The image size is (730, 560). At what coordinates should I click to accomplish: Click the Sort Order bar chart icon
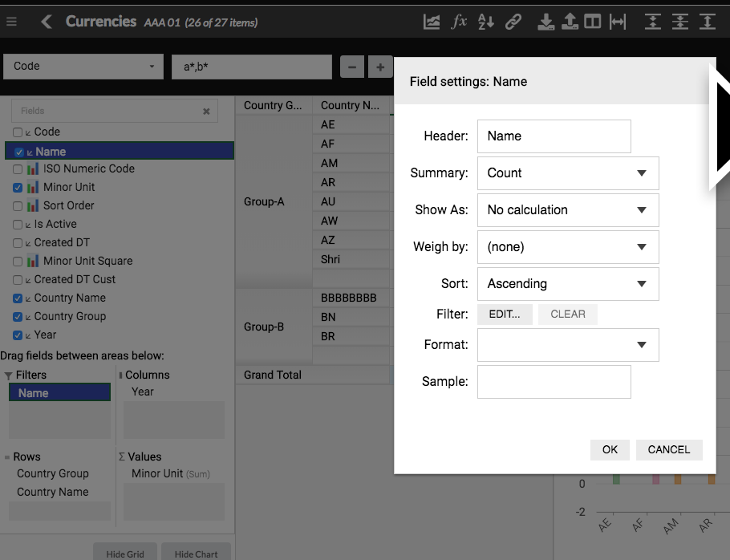[x=33, y=205]
